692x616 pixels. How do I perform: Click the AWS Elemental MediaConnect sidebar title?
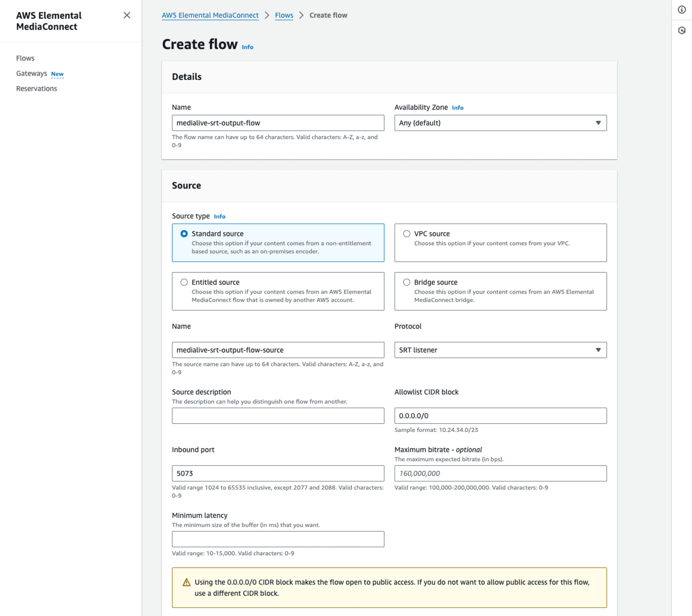[x=49, y=21]
